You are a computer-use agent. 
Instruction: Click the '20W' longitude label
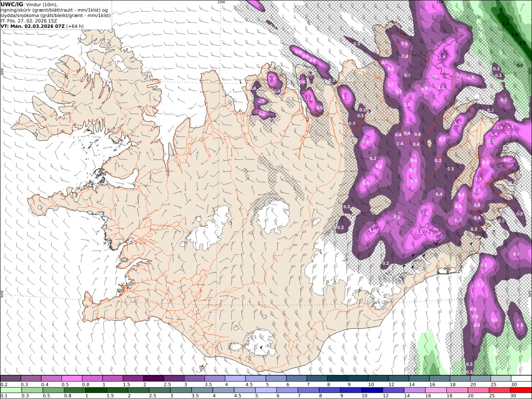(222, 2)
